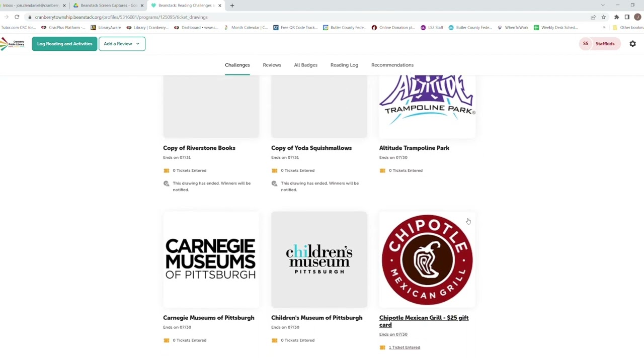Open the Other bookmarks folder
This screenshot has width=644, height=362.
(x=629, y=28)
